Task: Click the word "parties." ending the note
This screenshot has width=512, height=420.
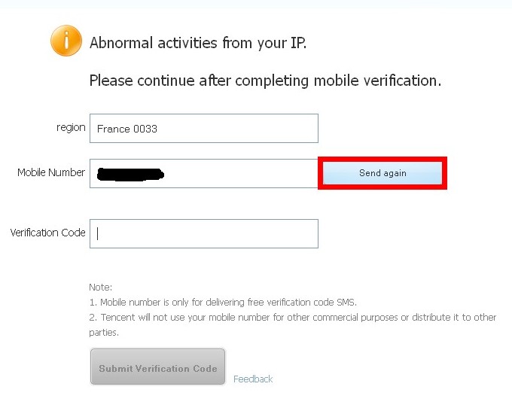Action: [104, 332]
